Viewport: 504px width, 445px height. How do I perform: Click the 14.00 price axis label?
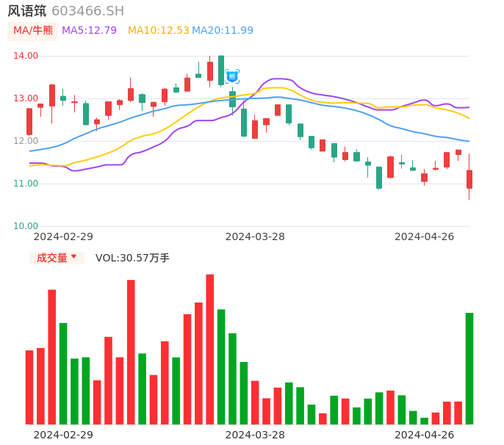pyautogui.click(x=26, y=56)
